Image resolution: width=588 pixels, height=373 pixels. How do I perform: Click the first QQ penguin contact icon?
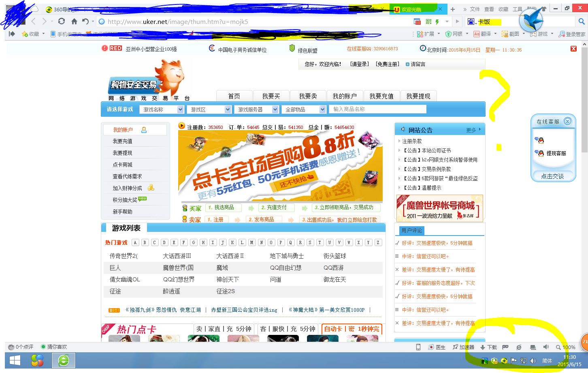pos(539,140)
